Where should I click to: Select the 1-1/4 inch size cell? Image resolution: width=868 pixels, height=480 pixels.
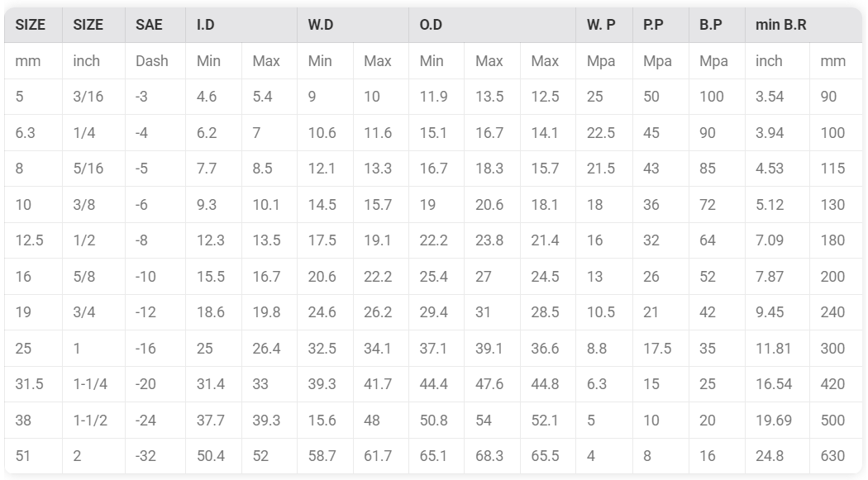[93, 384]
